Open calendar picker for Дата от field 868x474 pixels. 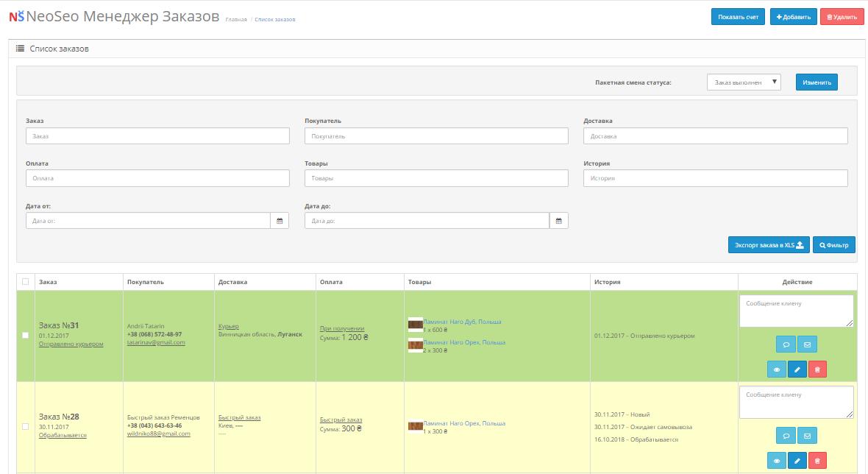(280, 221)
